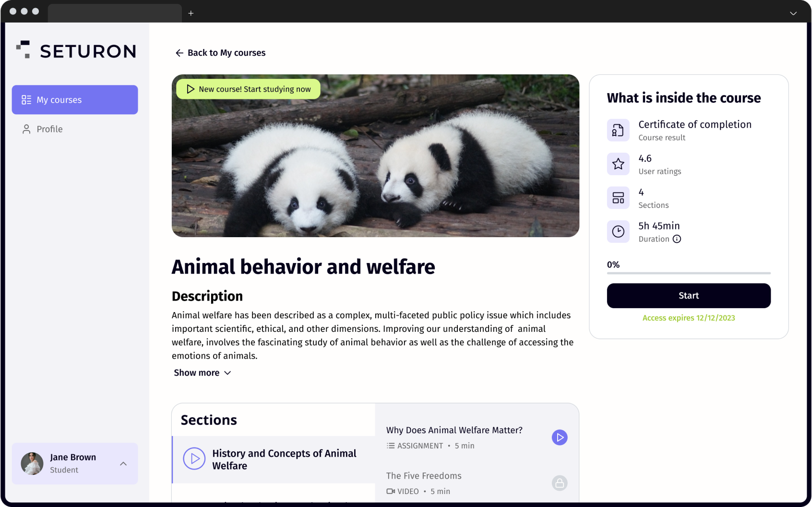
Task: Select the My courses icon in sidebar
Action: 26,99
